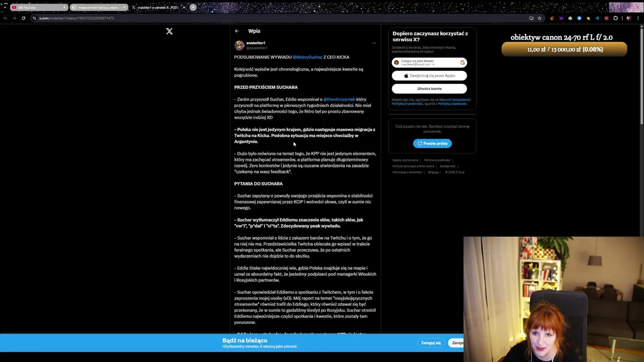This screenshot has height=362, width=644.
Task: Open the blue sound waves extension icon
Action: click(x=597, y=18)
